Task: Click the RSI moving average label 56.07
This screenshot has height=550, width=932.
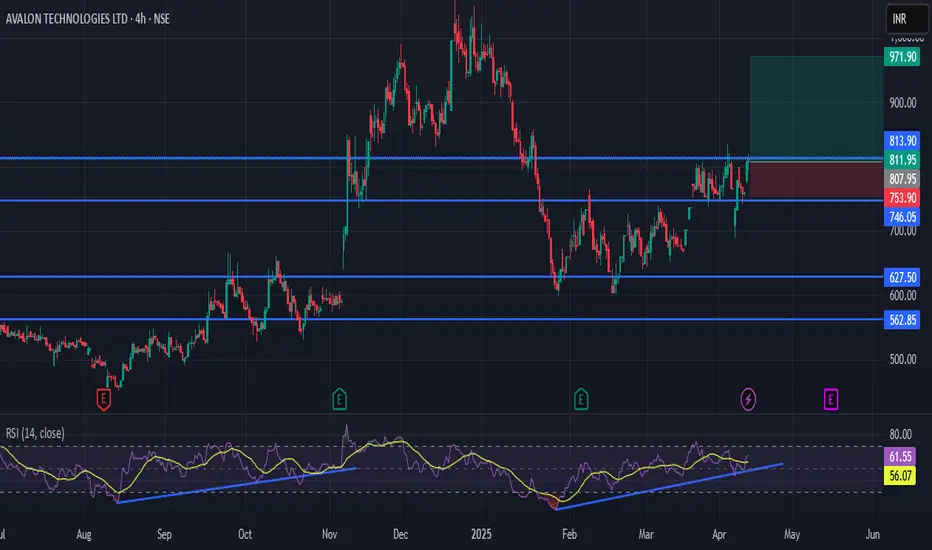Action: pos(900,476)
